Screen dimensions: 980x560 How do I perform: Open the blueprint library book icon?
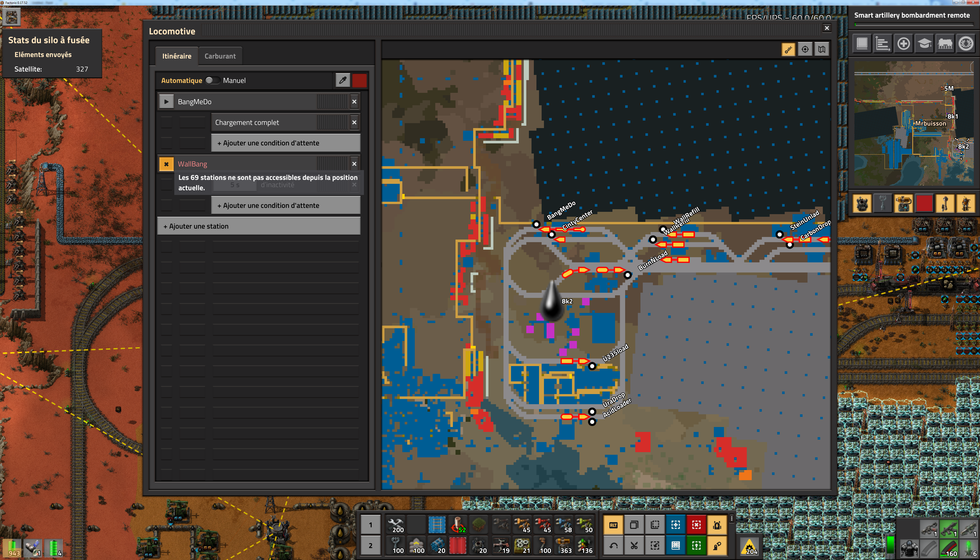click(862, 44)
